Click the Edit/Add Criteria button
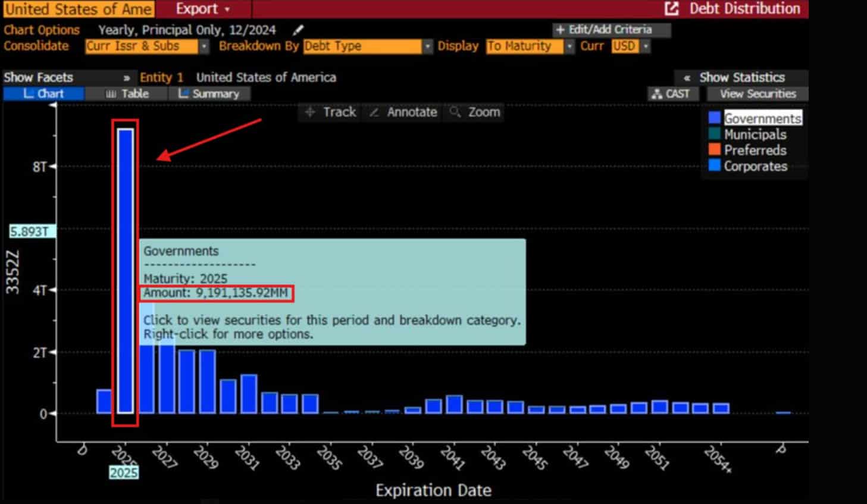Screen dimensions: 867x504 (612, 29)
